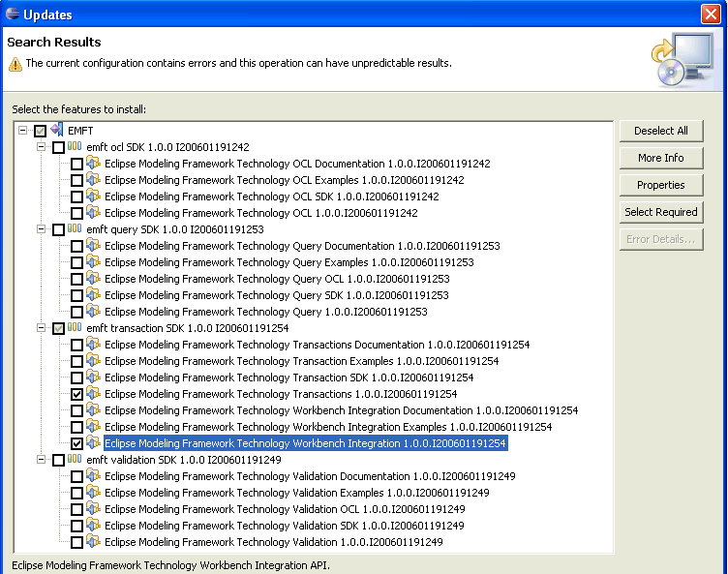Collapse the emft transaction SDK node
This screenshot has width=728, height=574.
[x=41, y=328]
